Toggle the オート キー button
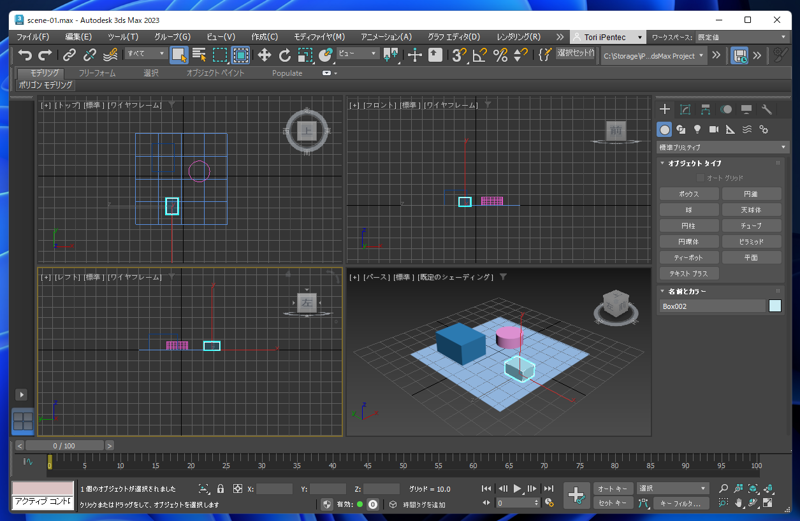Image resolution: width=800 pixels, height=521 pixels. click(x=613, y=488)
